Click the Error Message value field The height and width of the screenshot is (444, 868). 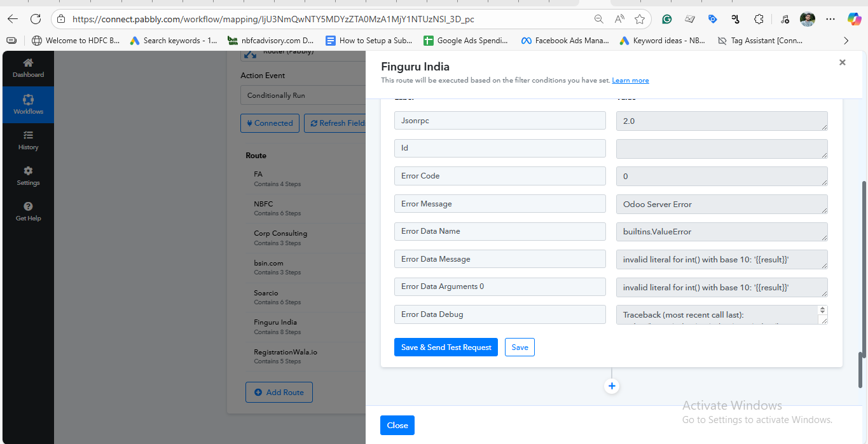tap(721, 204)
